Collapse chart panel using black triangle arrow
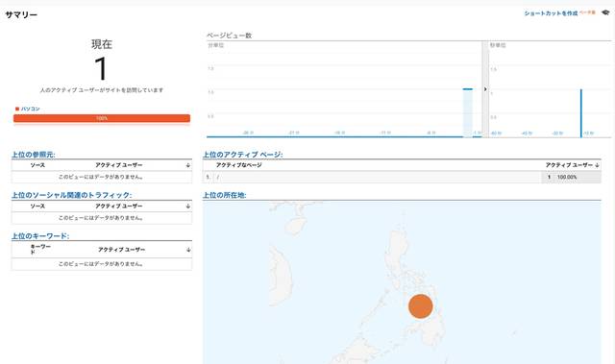This screenshot has height=364, width=615. [x=485, y=89]
